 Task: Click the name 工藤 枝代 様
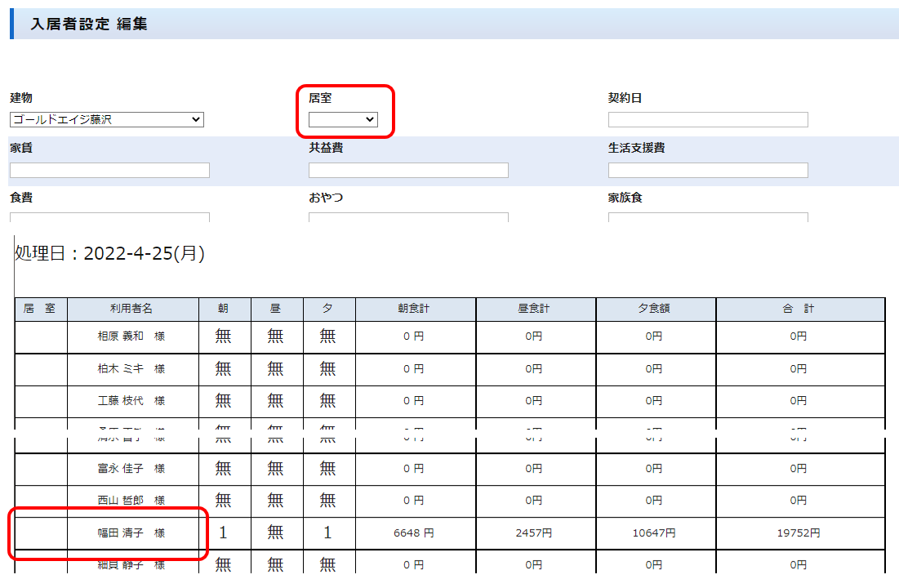(x=131, y=401)
